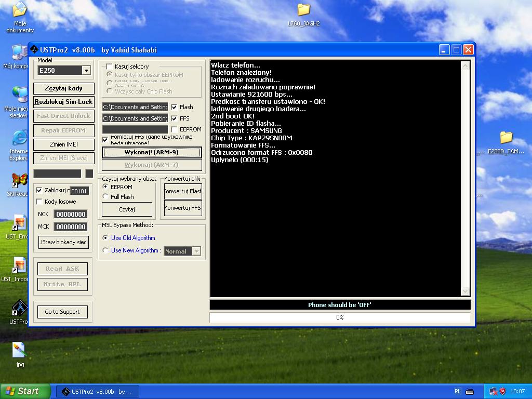Click USTPro2 title bar app icon
This screenshot has width=532, height=399.
(34, 49)
